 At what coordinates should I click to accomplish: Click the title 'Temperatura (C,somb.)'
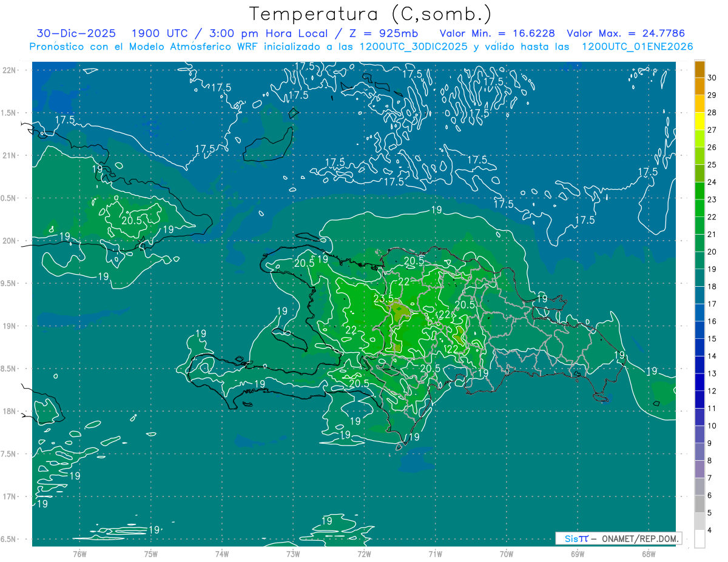pos(371,14)
